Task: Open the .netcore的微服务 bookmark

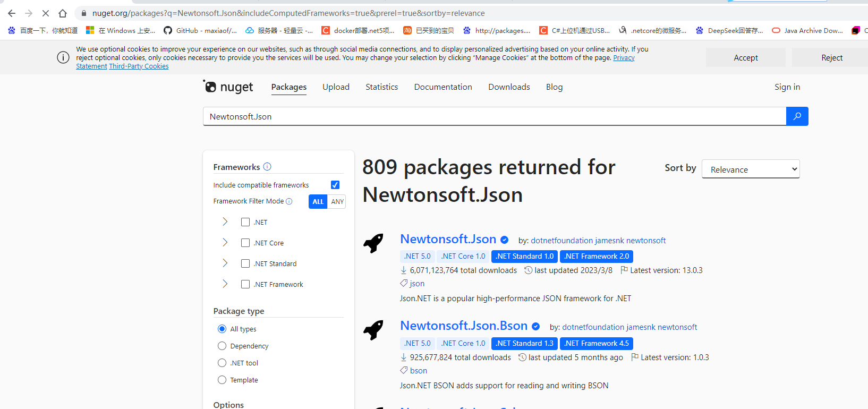Action: (x=652, y=30)
